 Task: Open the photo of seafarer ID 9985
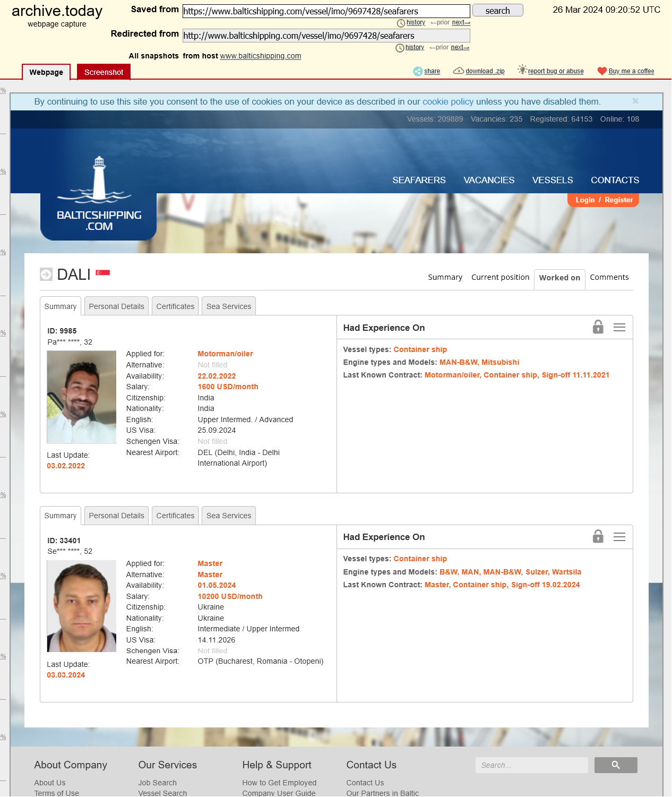(x=82, y=397)
